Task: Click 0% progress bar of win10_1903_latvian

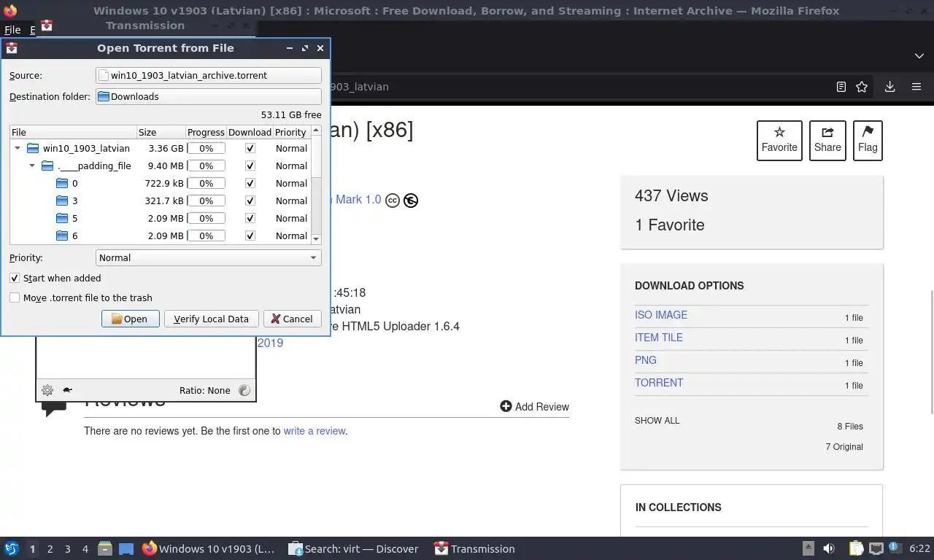Action: [206, 148]
